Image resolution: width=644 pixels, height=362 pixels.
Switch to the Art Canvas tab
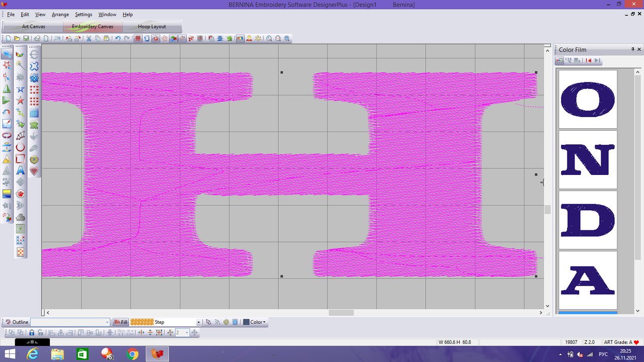[33, 27]
